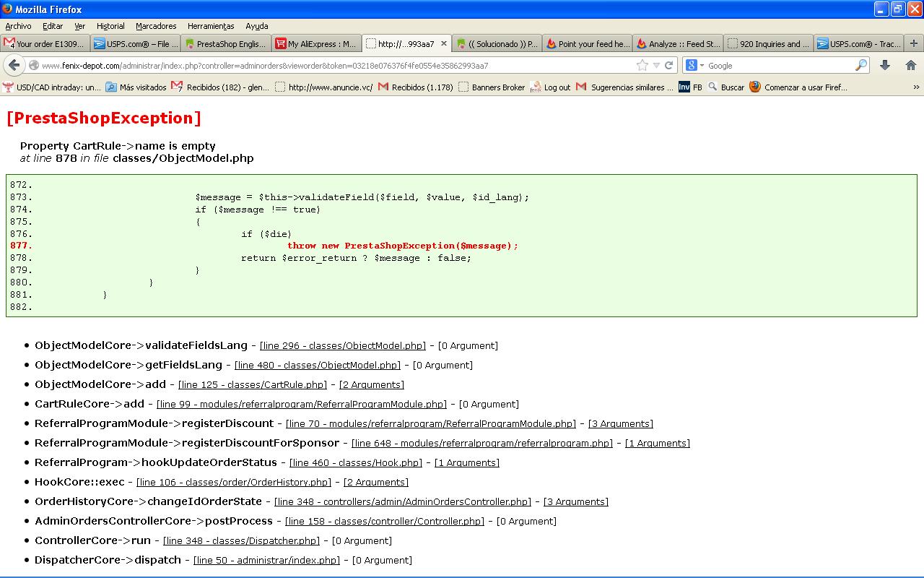Open the Downloads arrow icon
924x578 pixels.
pos(885,65)
